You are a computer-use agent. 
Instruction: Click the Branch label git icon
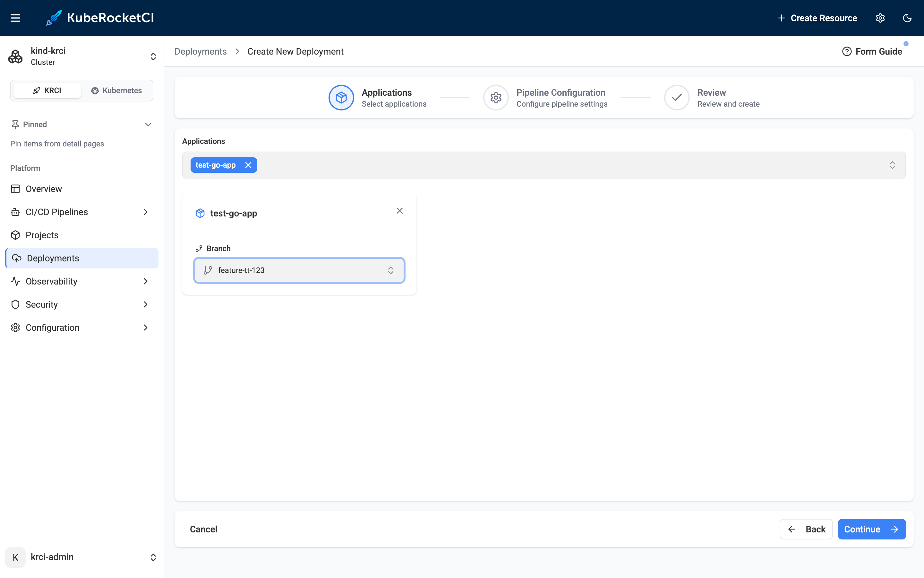199,249
